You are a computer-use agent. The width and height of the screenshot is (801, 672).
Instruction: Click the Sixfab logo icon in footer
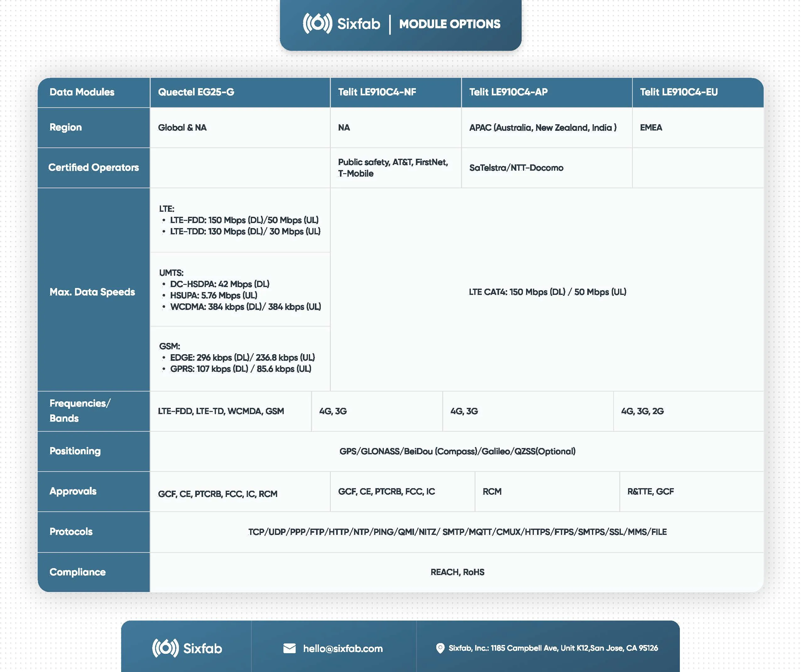165,648
